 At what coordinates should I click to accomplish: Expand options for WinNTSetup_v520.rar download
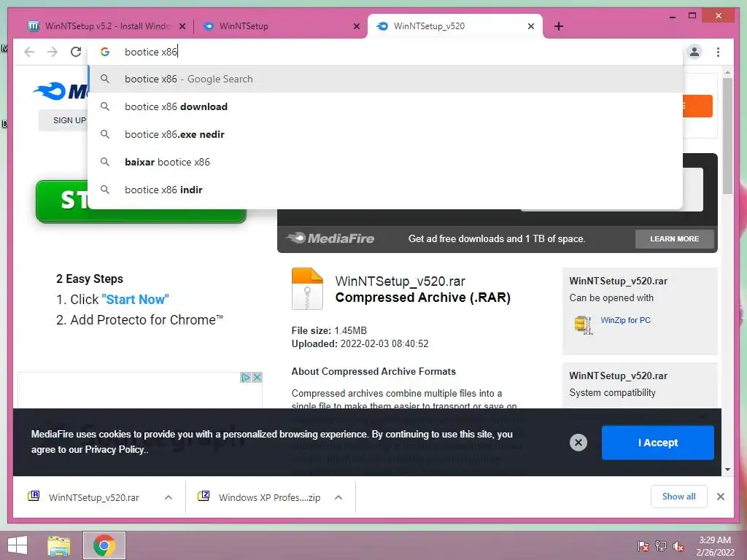169,497
